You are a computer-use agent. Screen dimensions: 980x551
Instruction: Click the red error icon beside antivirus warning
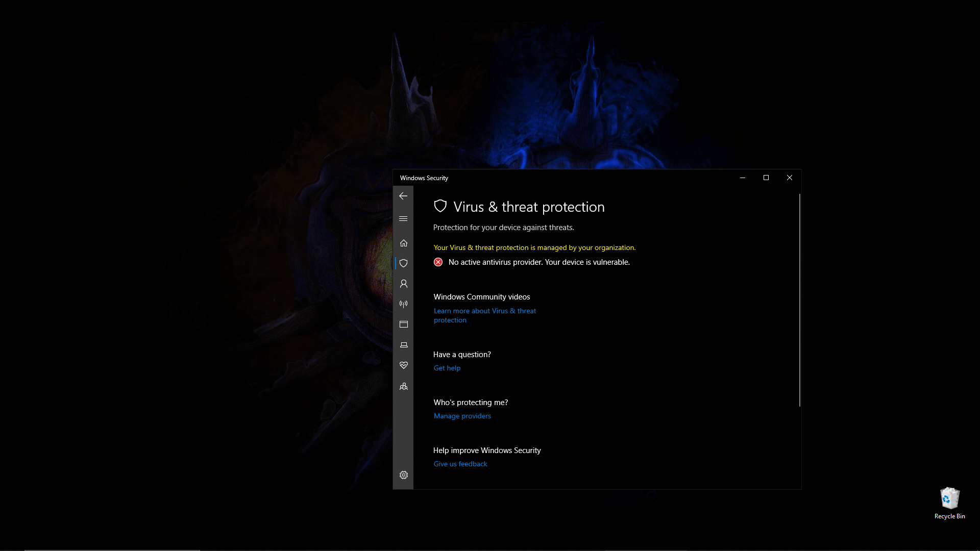pos(438,262)
